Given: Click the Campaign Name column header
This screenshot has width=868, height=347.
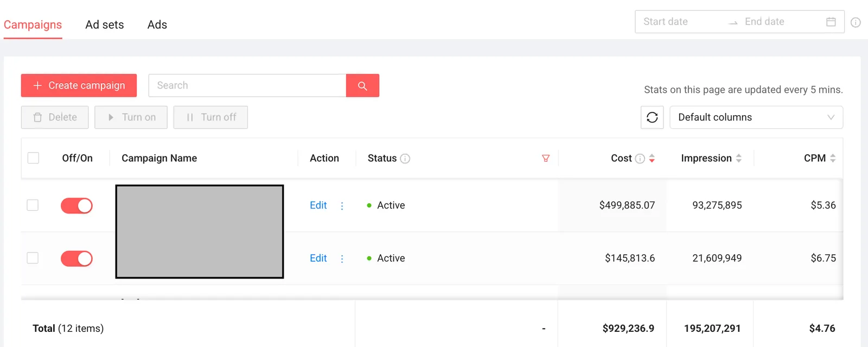Looking at the screenshot, I should click(x=159, y=158).
